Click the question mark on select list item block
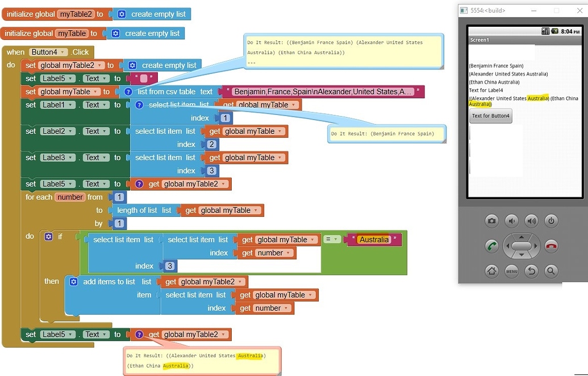This screenshot has width=588, height=376. [x=139, y=105]
